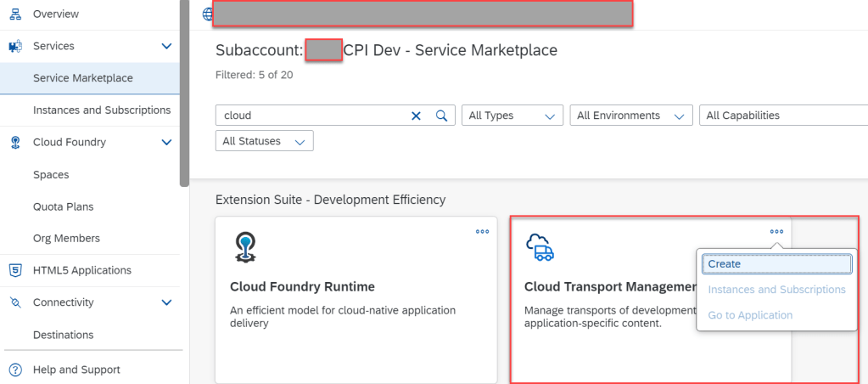Open Cloud Transport Management three-dot menu
The image size is (868, 384).
tap(776, 231)
